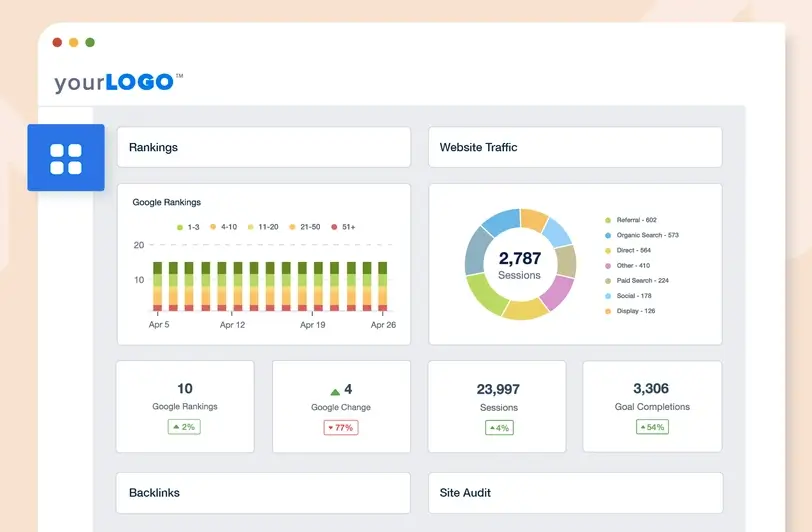Click the 2% change badge under Google Rankings
The image size is (812, 532).
pyautogui.click(x=184, y=427)
